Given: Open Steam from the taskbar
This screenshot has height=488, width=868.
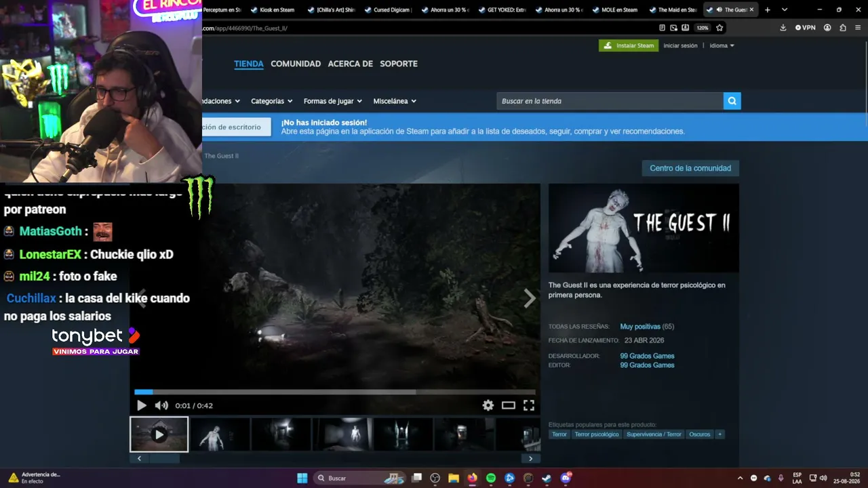Looking at the screenshot, I should (x=547, y=478).
